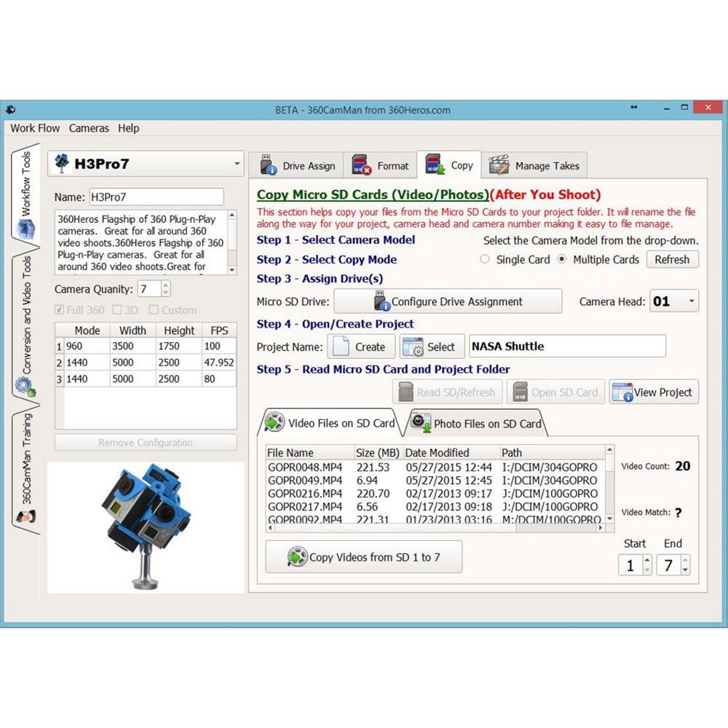Click the Remove Configuration button
The image size is (728, 728).
145,443
